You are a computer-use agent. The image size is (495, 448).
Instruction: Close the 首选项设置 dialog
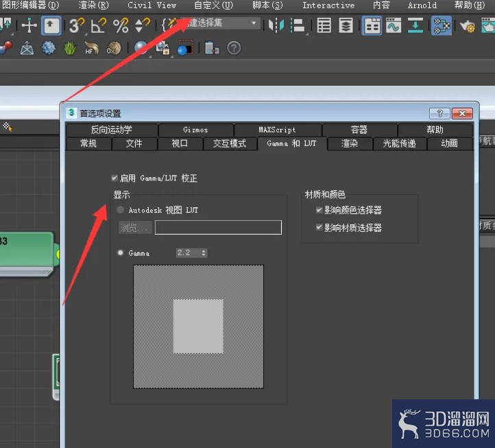462,113
